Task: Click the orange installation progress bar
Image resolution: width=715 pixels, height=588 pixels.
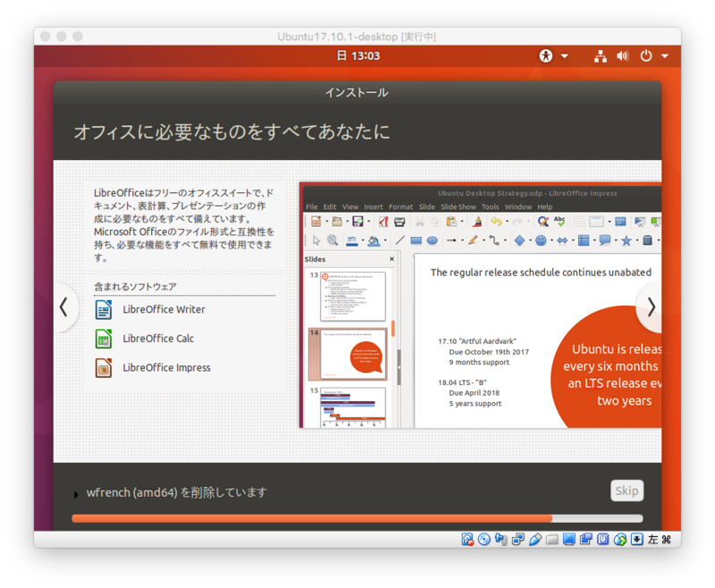Action: 357,518
